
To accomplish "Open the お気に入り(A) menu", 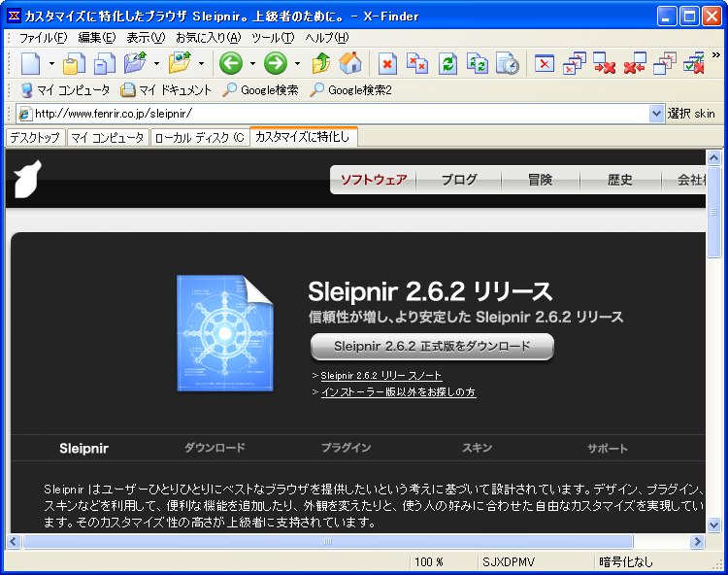I will pyautogui.click(x=208, y=38).
